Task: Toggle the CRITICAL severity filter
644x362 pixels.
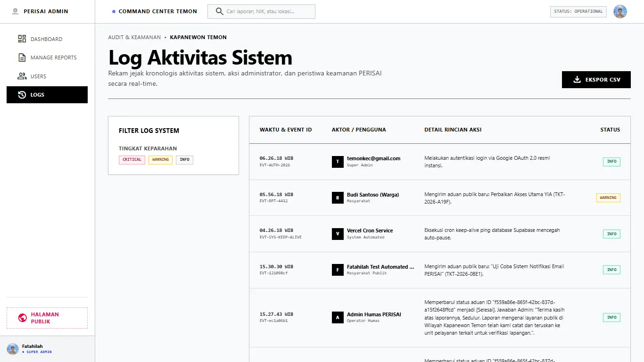Action: [x=132, y=160]
